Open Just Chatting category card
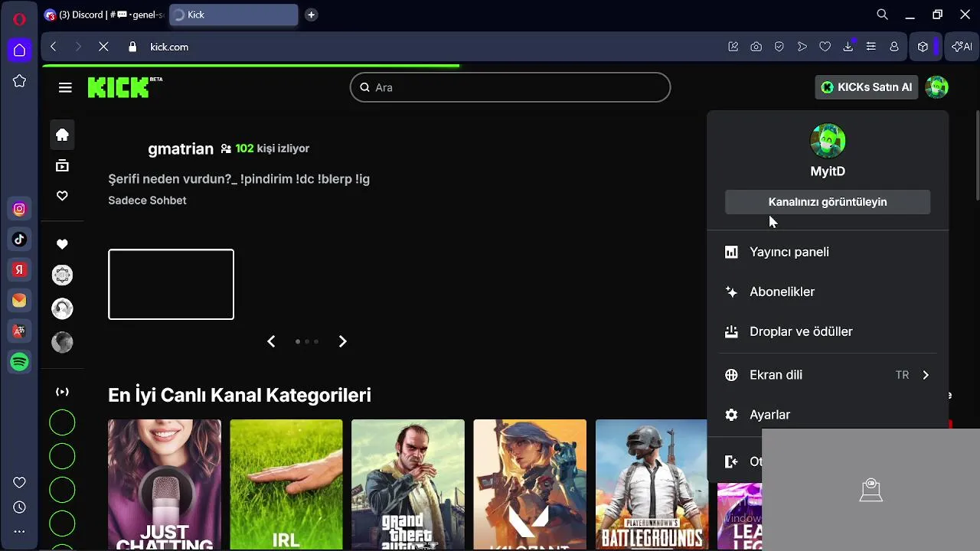The width and height of the screenshot is (980, 551). point(165,484)
